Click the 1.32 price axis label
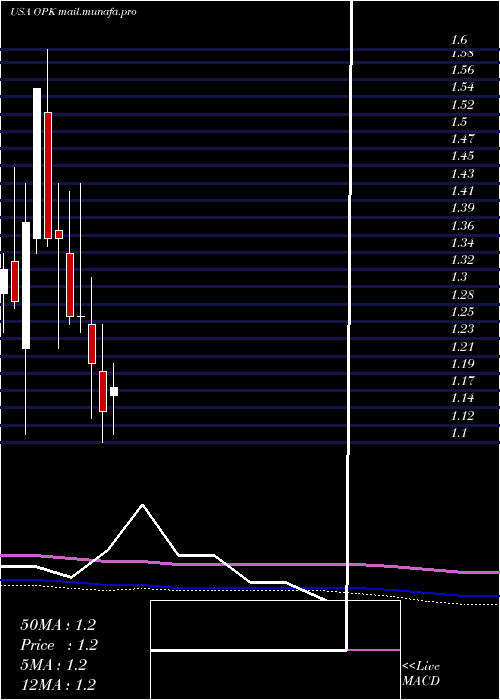Screen dimensions: 500x700 pyautogui.click(x=462, y=260)
